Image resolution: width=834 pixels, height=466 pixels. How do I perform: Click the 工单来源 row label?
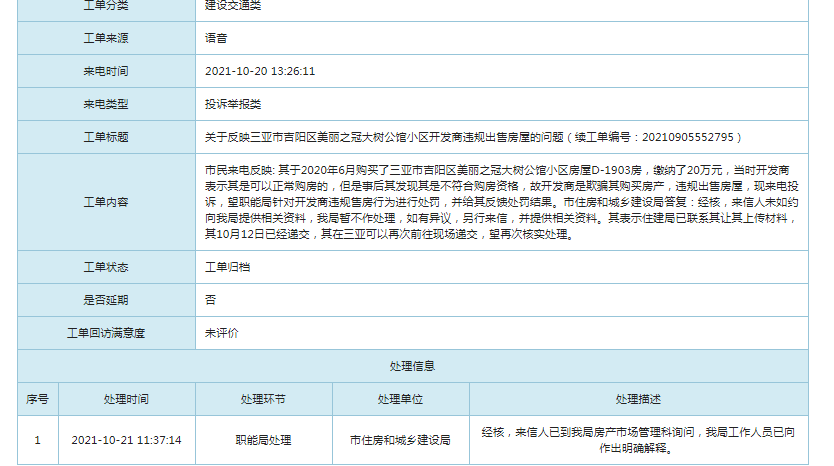[x=105, y=38]
